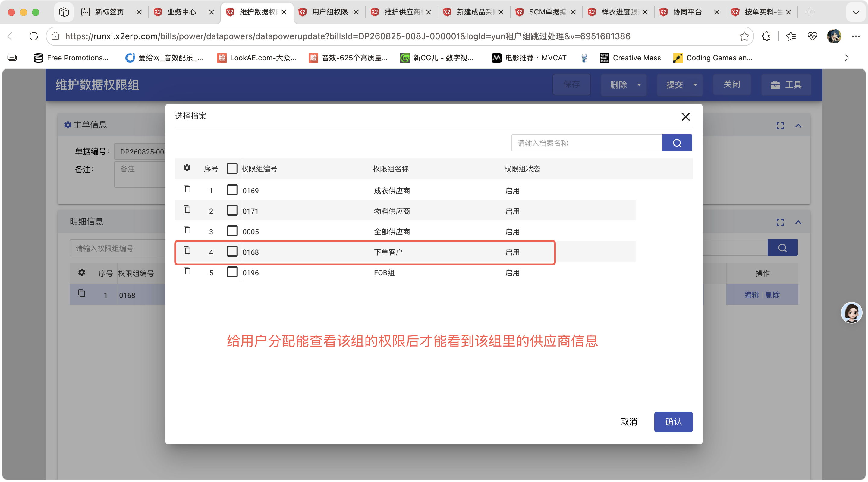Check the box for 0005 全部供应商

coord(232,231)
